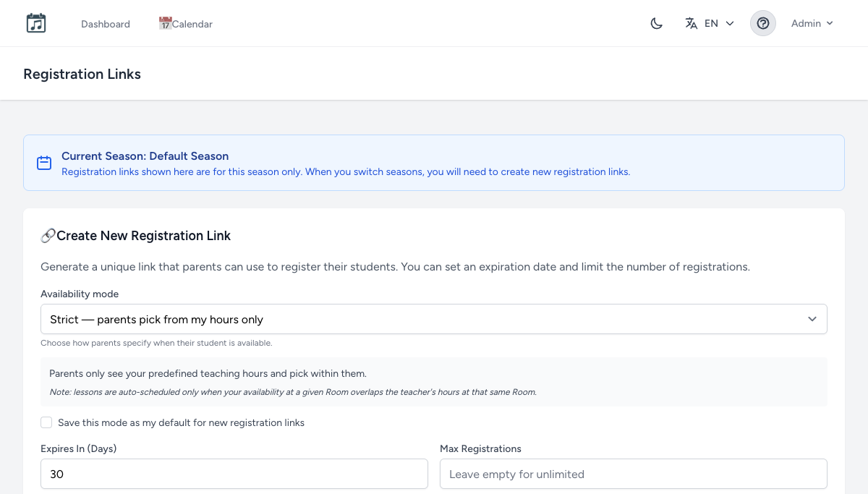Screen dimensions: 868x494
Task: Enable Save this mode as default checkbox
Action: click(x=46, y=422)
